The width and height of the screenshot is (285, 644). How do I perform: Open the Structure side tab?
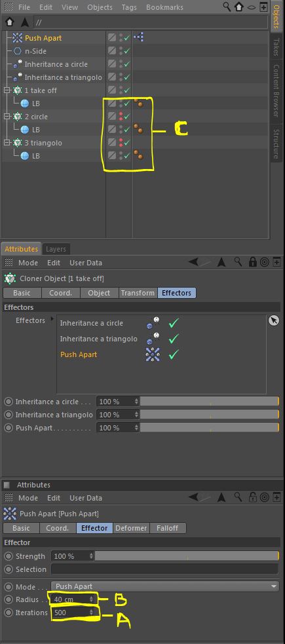click(x=276, y=143)
